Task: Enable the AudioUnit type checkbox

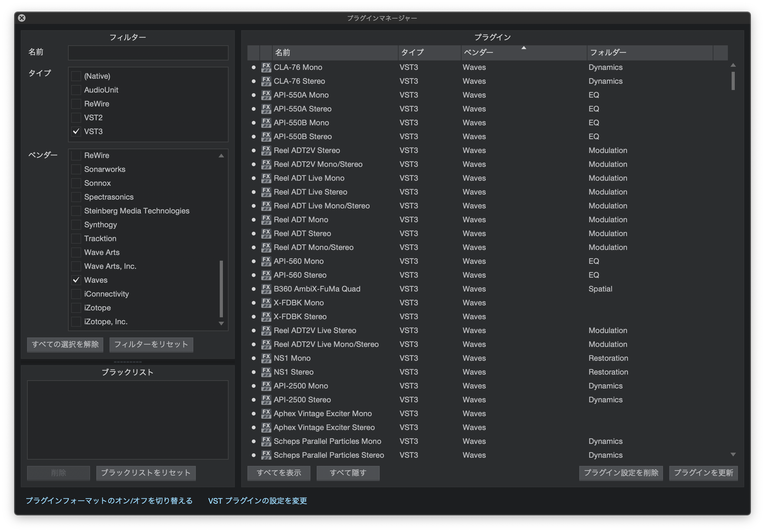Action: click(x=76, y=90)
